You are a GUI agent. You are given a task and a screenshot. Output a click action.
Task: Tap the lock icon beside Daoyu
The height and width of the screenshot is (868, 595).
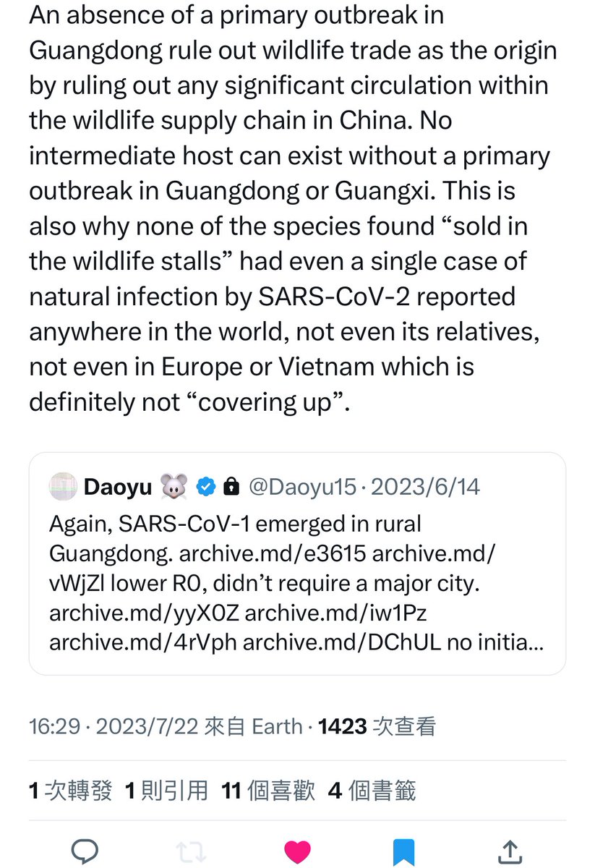[231, 488]
